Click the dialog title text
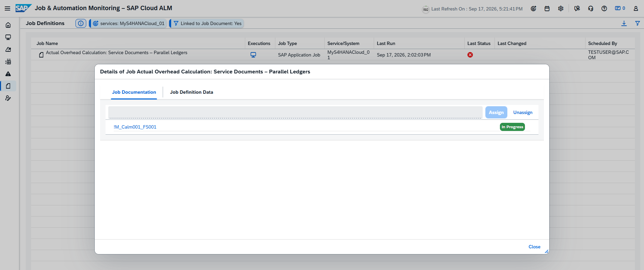 (x=205, y=72)
